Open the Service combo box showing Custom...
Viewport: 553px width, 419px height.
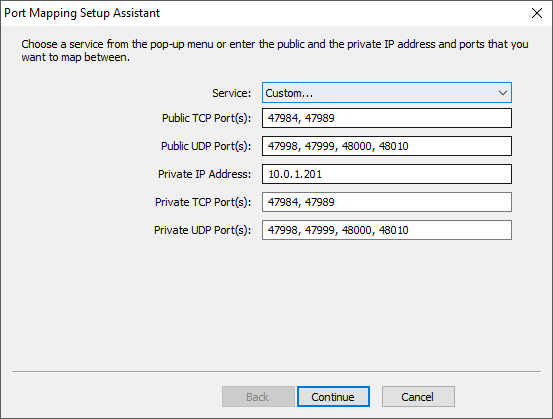coord(387,93)
